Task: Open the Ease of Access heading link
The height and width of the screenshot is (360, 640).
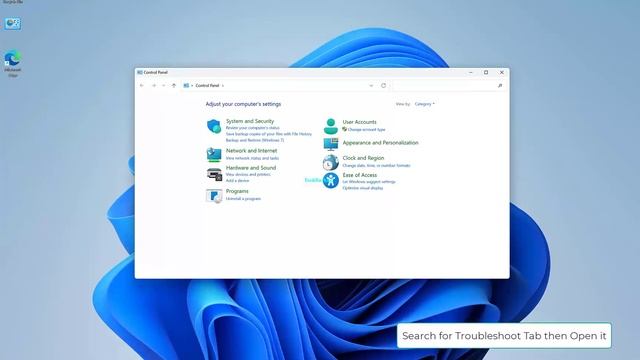Action: pos(360,175)
